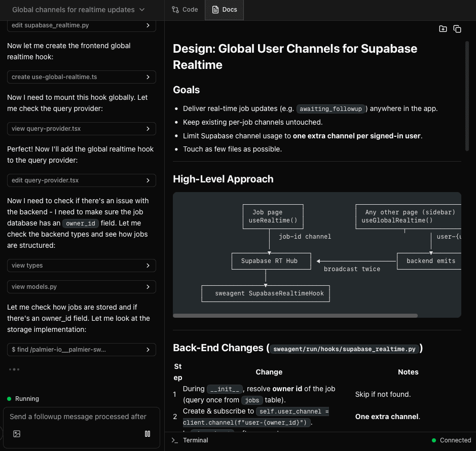476x451 pixels.
Task: Click the diagram horizontal scrollbar
Action: [x=295, y=316]
